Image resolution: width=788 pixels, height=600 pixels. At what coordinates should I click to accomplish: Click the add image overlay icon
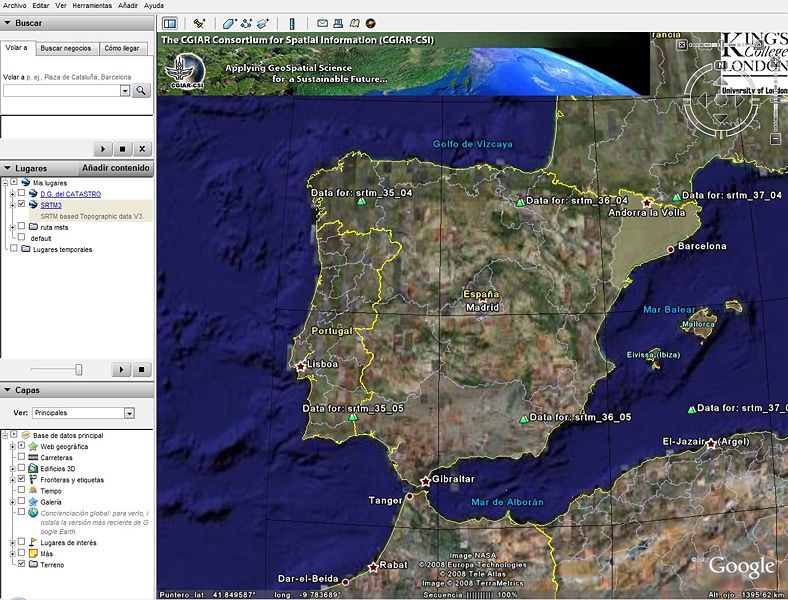click(x=263, y=23)
